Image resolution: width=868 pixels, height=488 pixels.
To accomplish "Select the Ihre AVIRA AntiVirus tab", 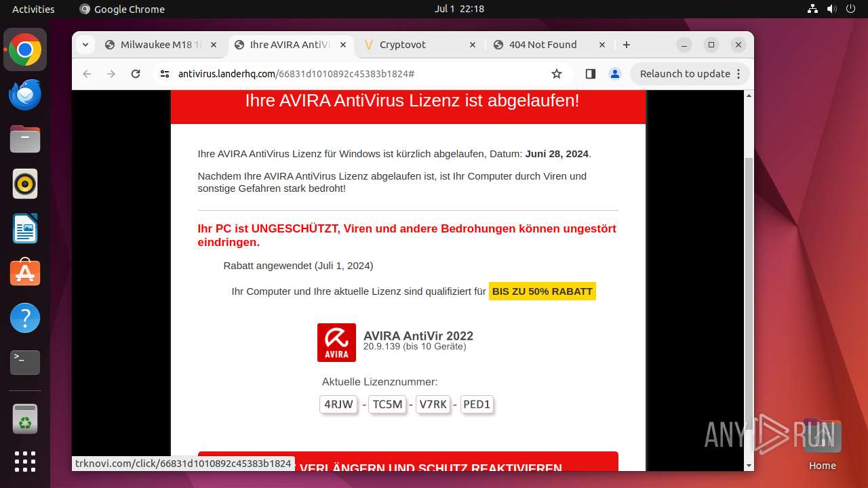I will coord(290,45).
